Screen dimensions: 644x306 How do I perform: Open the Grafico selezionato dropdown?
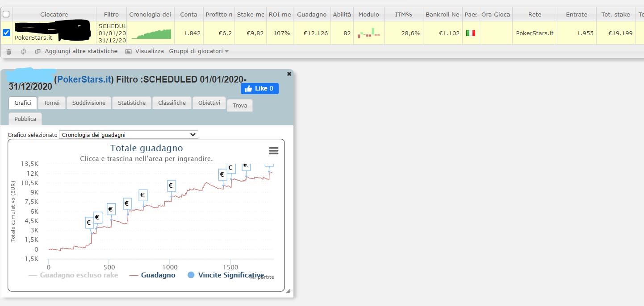[129, 135]
